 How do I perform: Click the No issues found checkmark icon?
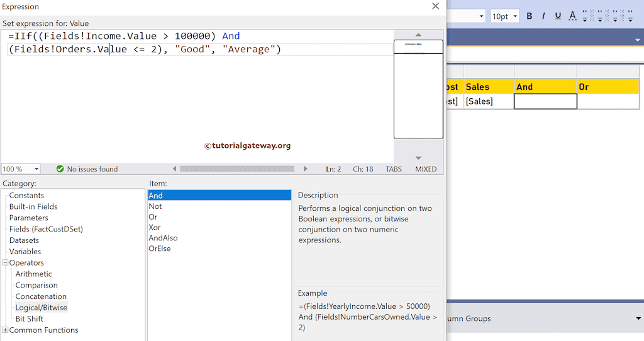click(x=60, y=169)
